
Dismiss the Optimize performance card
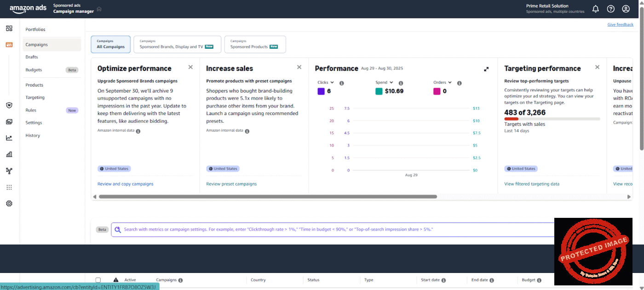click(x=190, y=67)
